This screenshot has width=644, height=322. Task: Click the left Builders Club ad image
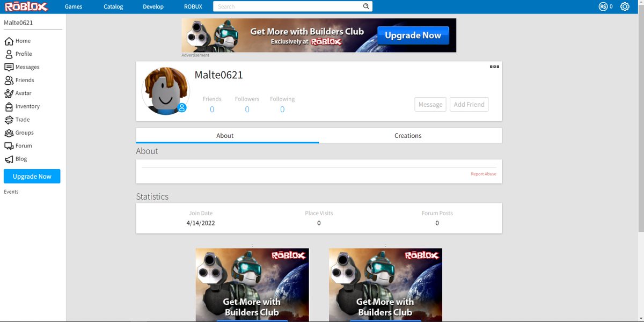(252, 285)
